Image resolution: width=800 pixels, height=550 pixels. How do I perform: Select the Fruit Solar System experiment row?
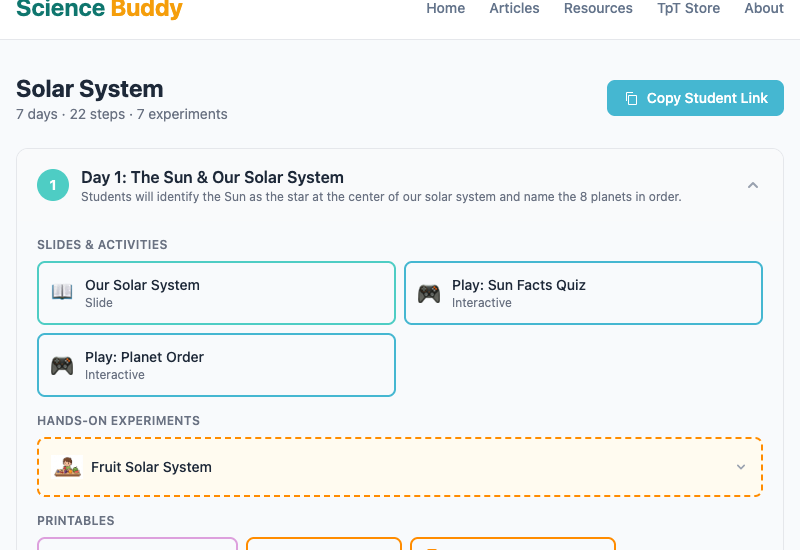(400, 467)
